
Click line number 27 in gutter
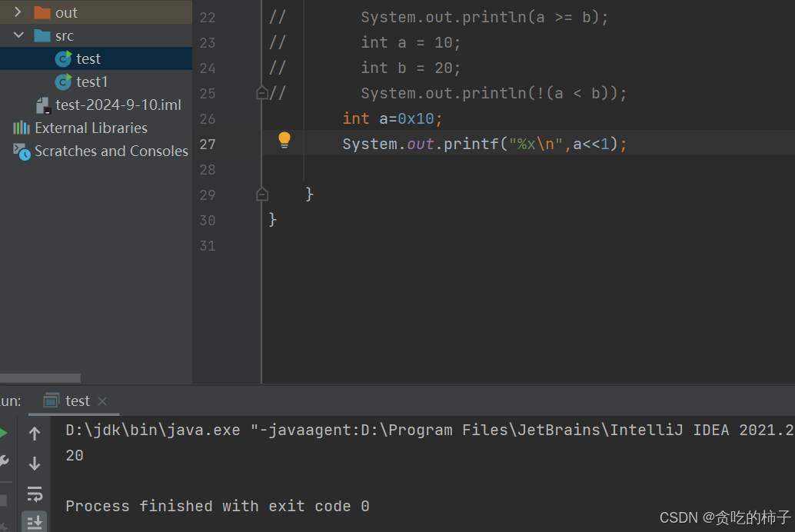(208, 145)
